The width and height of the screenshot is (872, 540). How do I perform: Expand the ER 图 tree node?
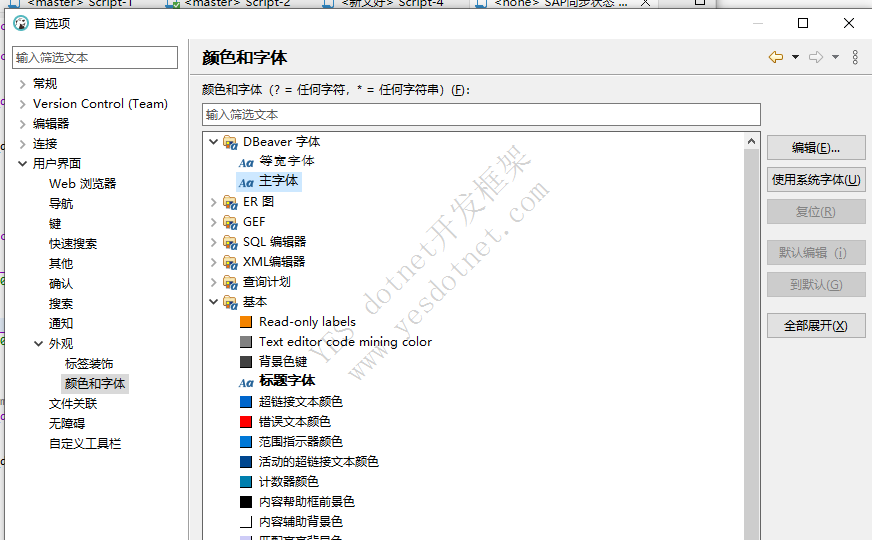214,202
